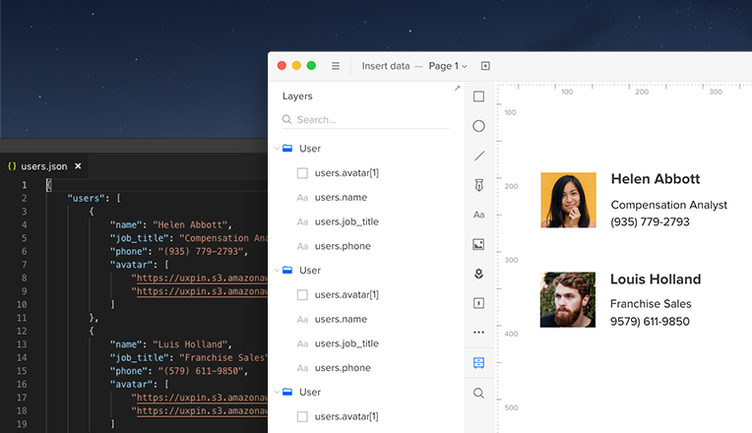This screenshot has width=752, height=433.
Task: Click the third User folder icon
Action: [x=287, y=392]
